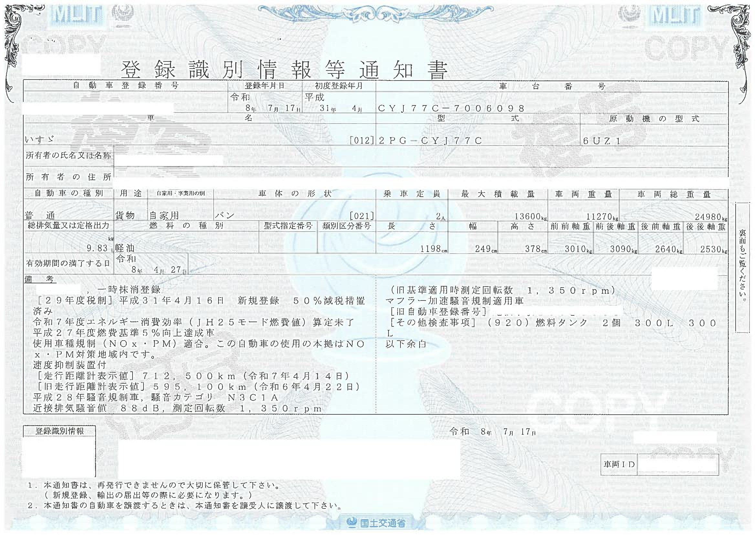Select odometer reading 712,500km line
The height and width of the screenshot is (535, 756).
coord(193,376)
